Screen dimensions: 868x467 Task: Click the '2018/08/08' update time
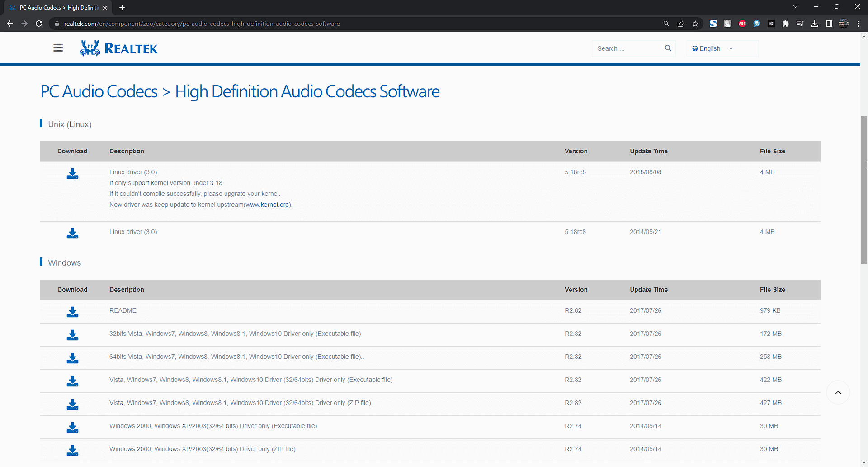(x=646, y=172)
